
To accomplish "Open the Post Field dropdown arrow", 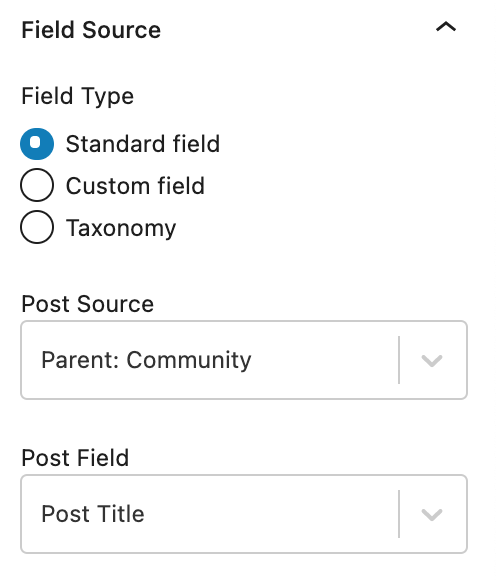I will (x=432, y=515).
